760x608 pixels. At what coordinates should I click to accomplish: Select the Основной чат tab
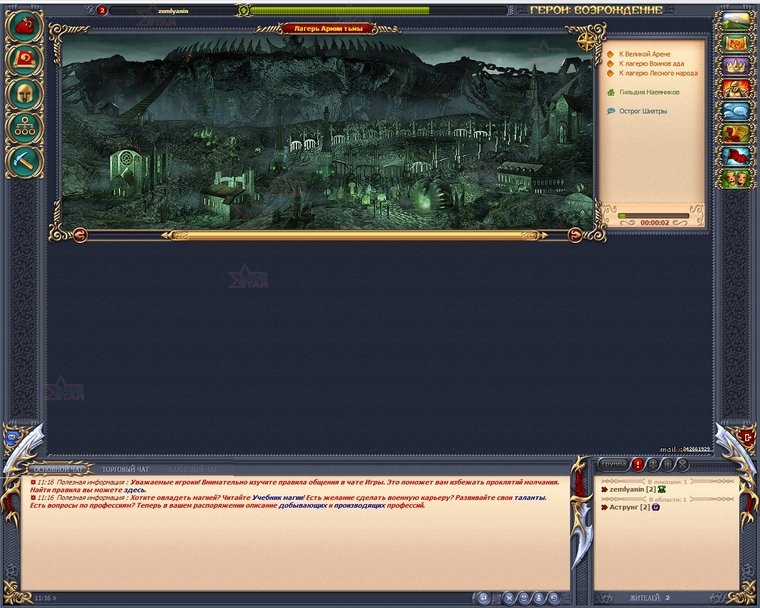[x=59, y=468]
